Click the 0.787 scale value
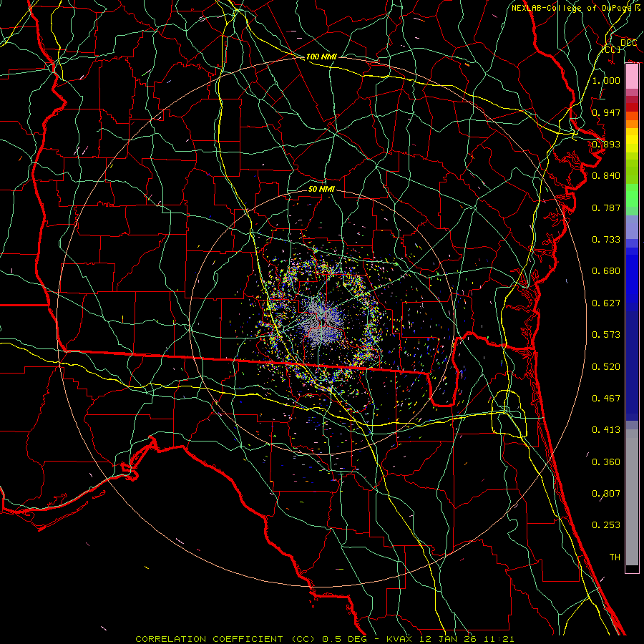The width and height of the screenshot is (644, 644). click(606, 208)
